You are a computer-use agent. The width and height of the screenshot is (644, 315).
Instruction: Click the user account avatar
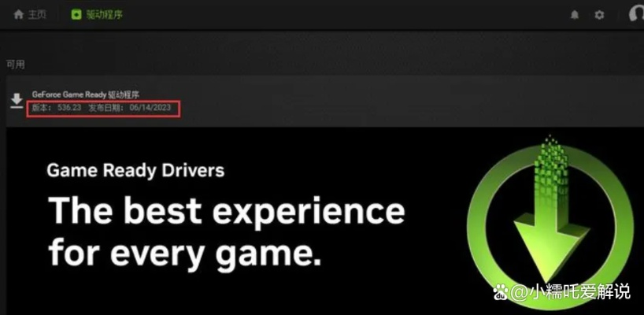(x=636, y=14)
